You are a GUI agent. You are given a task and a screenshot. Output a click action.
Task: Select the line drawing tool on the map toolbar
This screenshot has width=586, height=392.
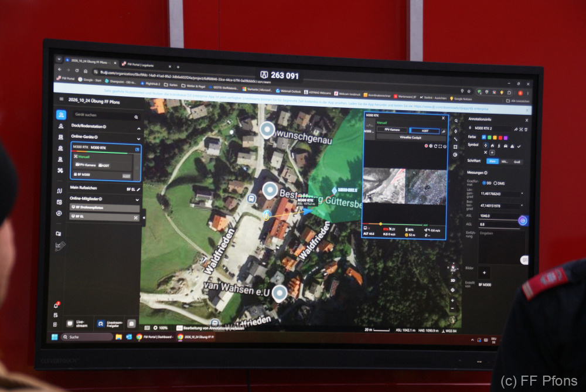[x=455, y=139]
